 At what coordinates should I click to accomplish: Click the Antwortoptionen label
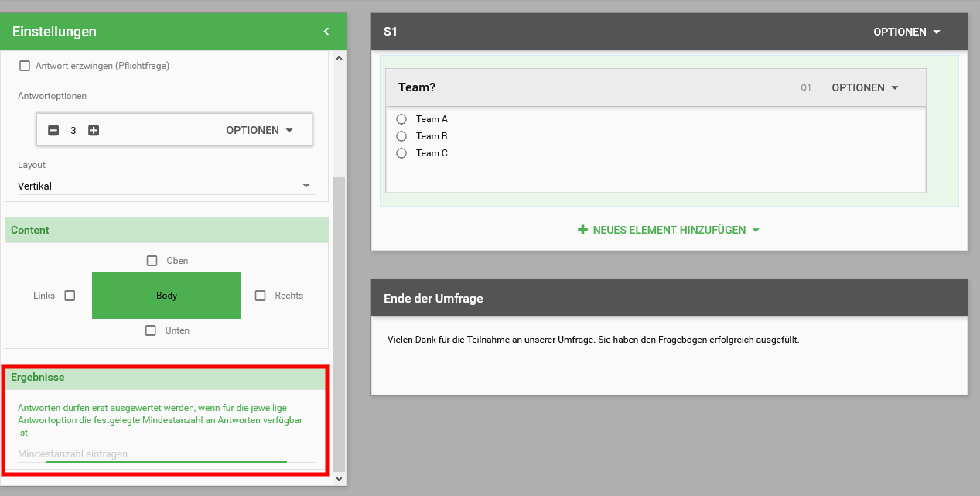pyautogui.click(x=53, y=96)
